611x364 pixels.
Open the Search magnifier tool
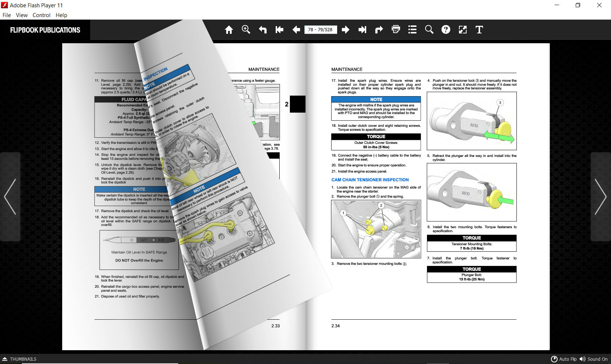tap(429, 30)
